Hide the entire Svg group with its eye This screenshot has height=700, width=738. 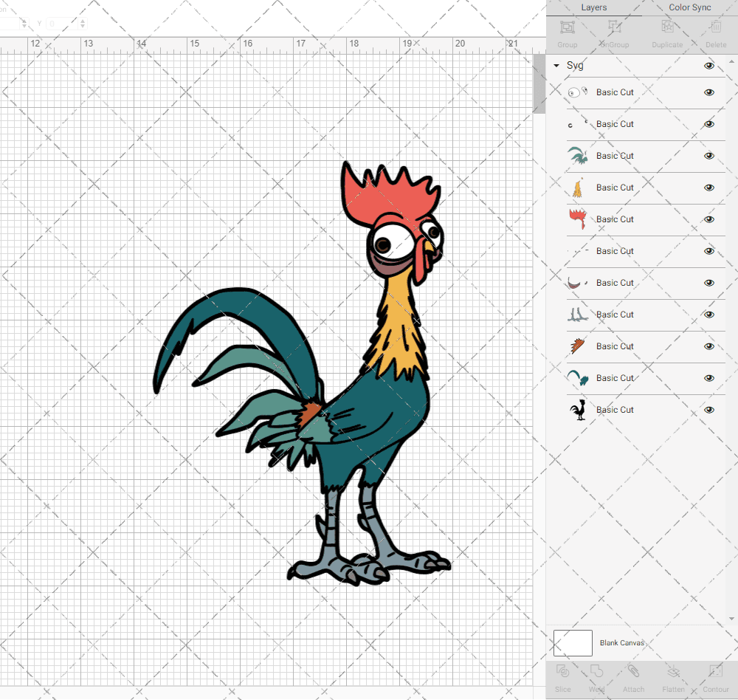(708, 66)
